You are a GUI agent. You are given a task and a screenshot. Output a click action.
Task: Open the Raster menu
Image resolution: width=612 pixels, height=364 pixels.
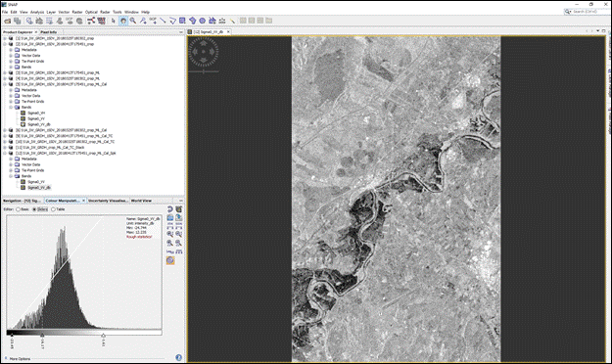(77, 12)
